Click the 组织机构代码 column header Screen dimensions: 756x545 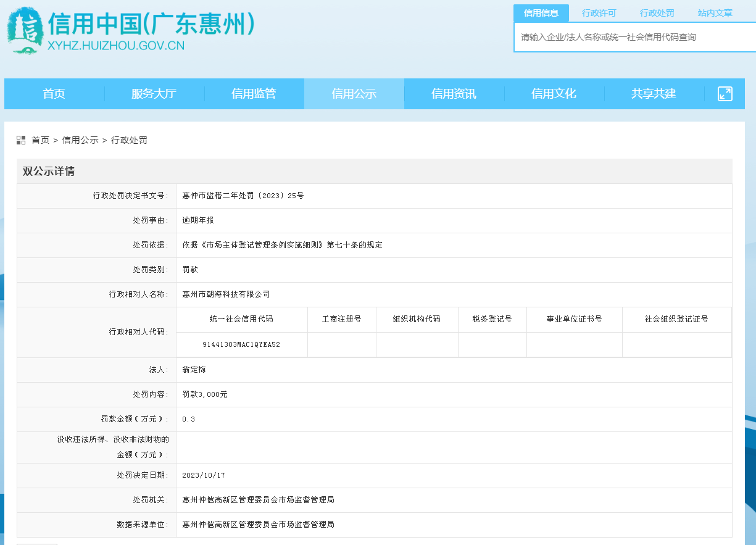(x=417, y=319)
